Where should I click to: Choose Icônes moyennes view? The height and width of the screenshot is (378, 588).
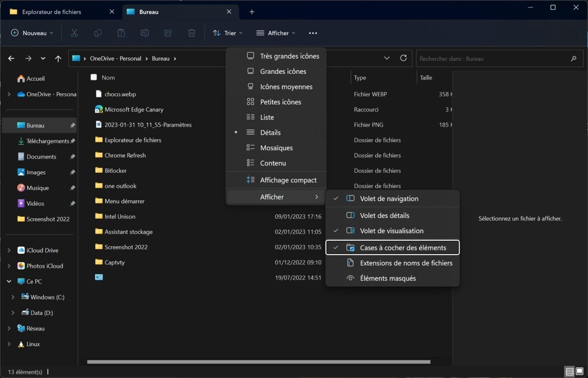coord(276,86)
